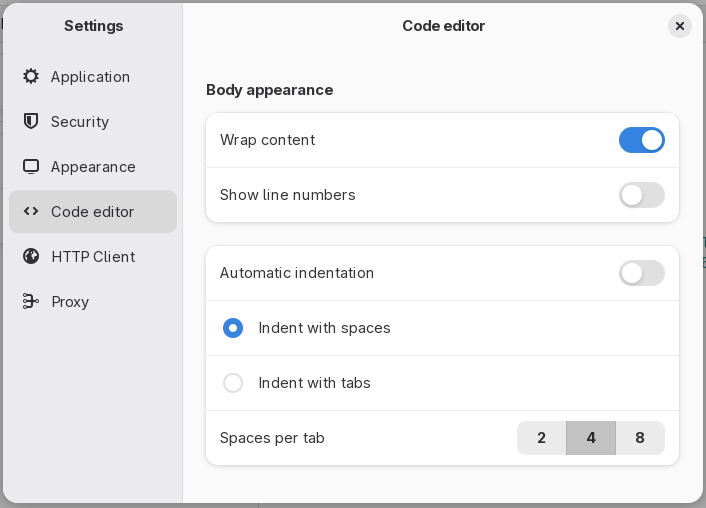Click the Security shield icon
The height and width of the screenshot is (508, 706).
[x=31, y=121]
